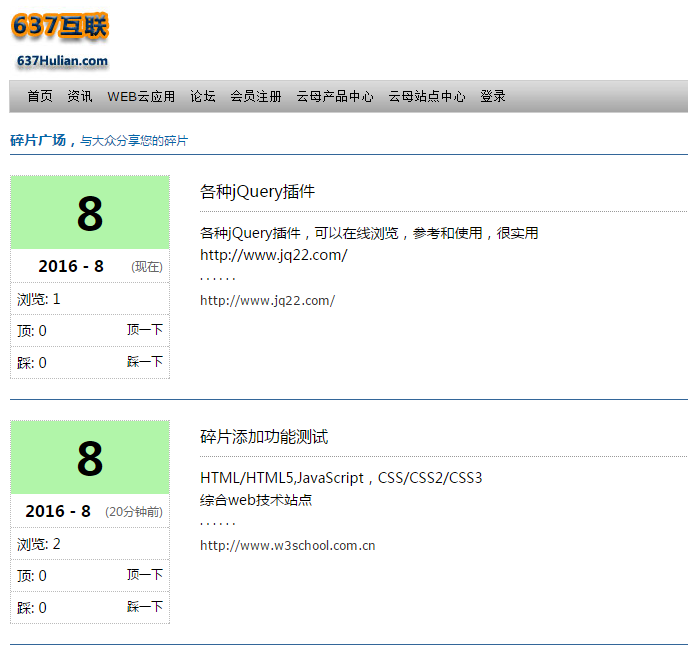
Task: Click the http://www.jq22.com/ link under the dotted line
Action: tap(267, 300)
